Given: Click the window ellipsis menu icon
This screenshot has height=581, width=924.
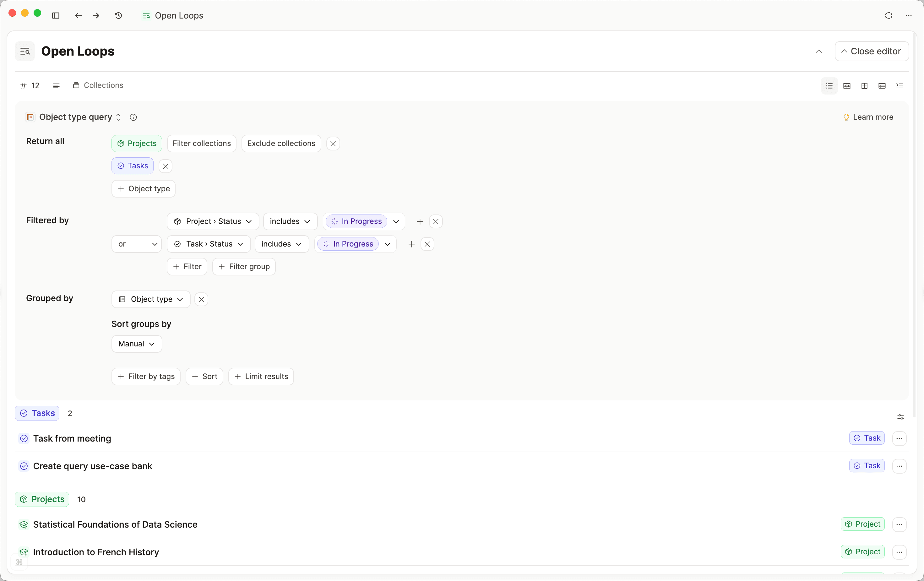Looking at the screenshot, I should click(909, 16).
